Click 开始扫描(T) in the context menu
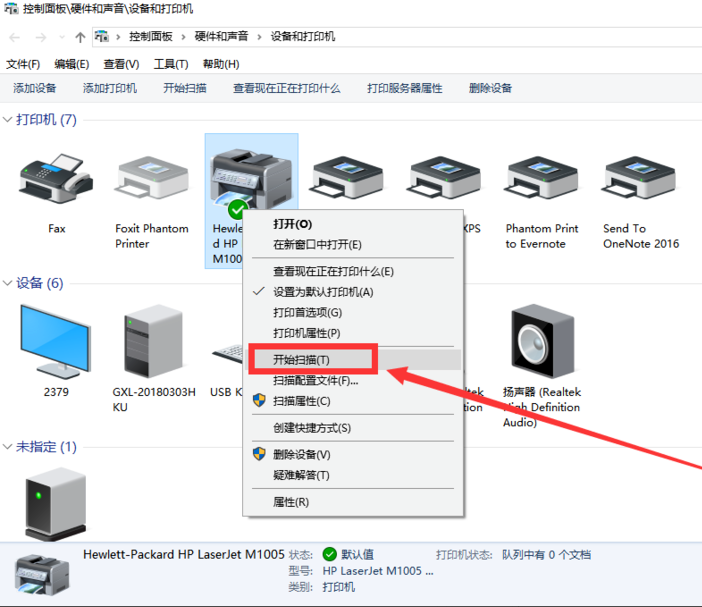This screenshot has width=702, height=607. coord(301,359)
